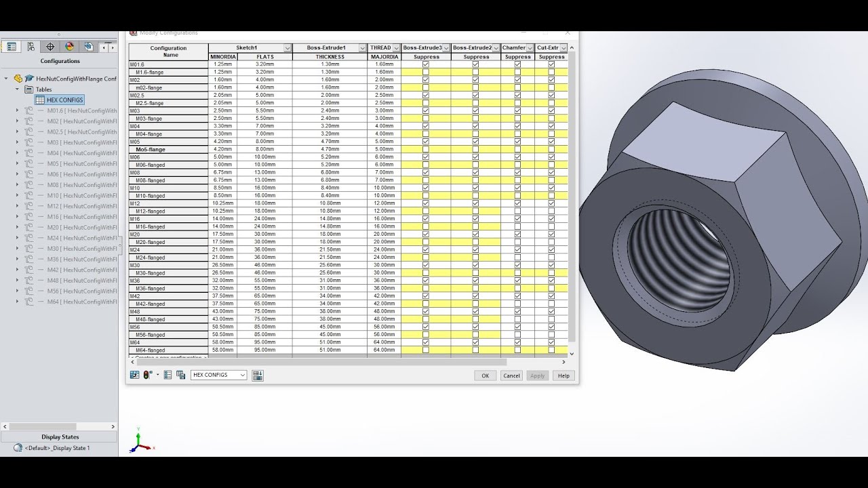The height and width of the screenshot is (488, 868).
Task: Toggle Boss-Extrude2 Suppress for M03-flange
Action: coord(475,119)
